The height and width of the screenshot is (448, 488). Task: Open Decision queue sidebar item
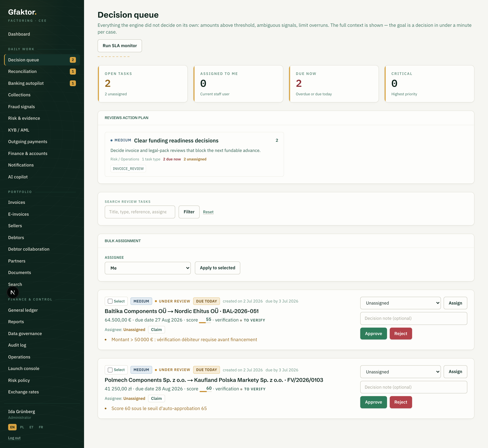tap(42, 60)
